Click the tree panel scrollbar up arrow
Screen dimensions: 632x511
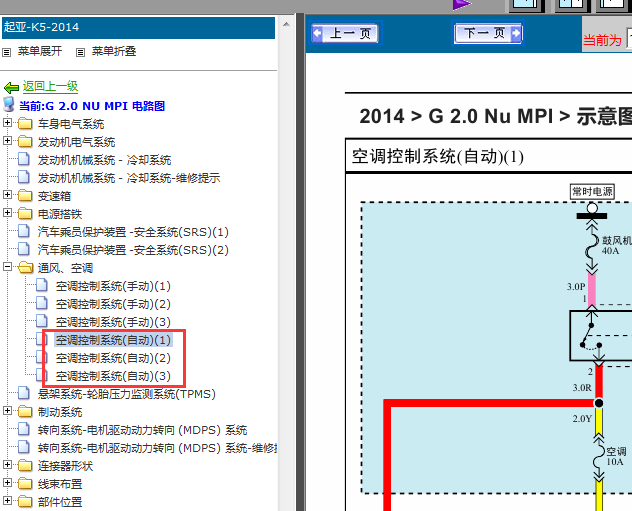286,24
